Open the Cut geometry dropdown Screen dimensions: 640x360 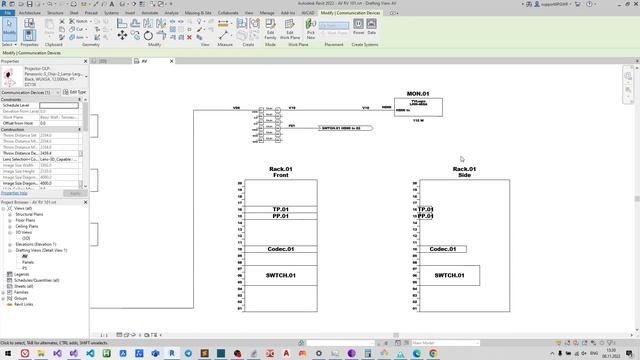(x=78, y=29)
